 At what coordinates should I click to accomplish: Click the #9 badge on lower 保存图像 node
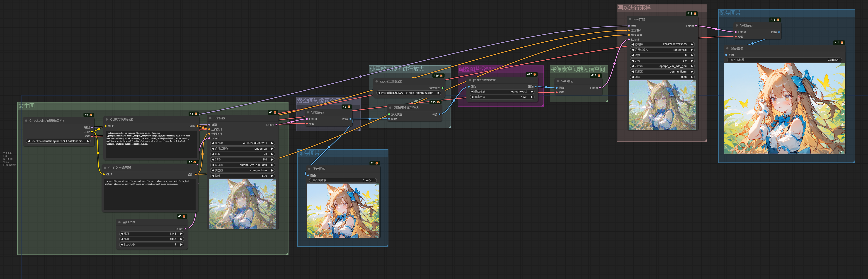tap(374, 163)
